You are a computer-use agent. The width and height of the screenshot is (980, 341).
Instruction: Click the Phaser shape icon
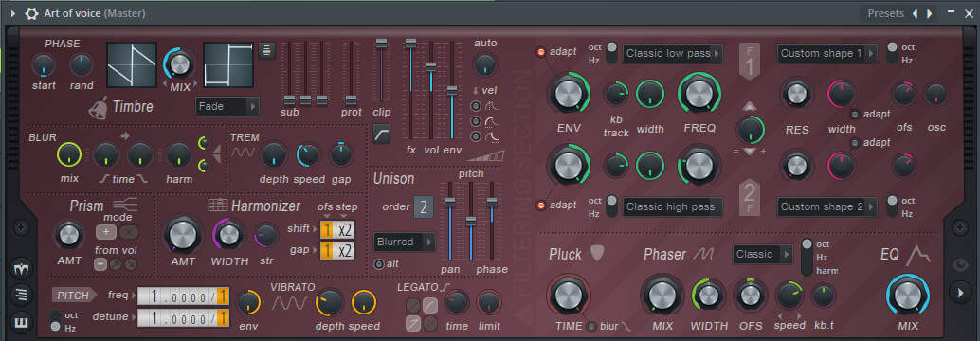coord(705,254)
